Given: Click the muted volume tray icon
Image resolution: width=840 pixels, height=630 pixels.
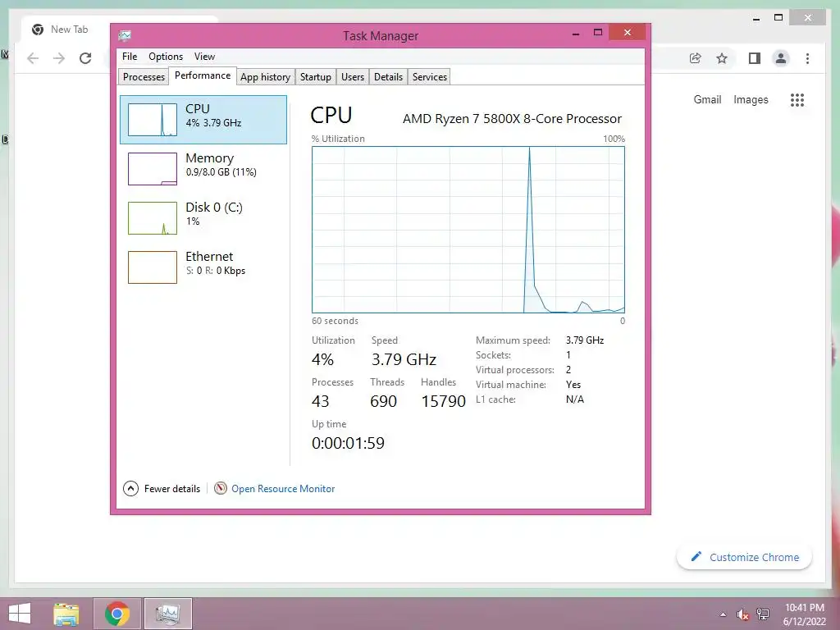Looking at the screenshot, I should tap(742, 614).
